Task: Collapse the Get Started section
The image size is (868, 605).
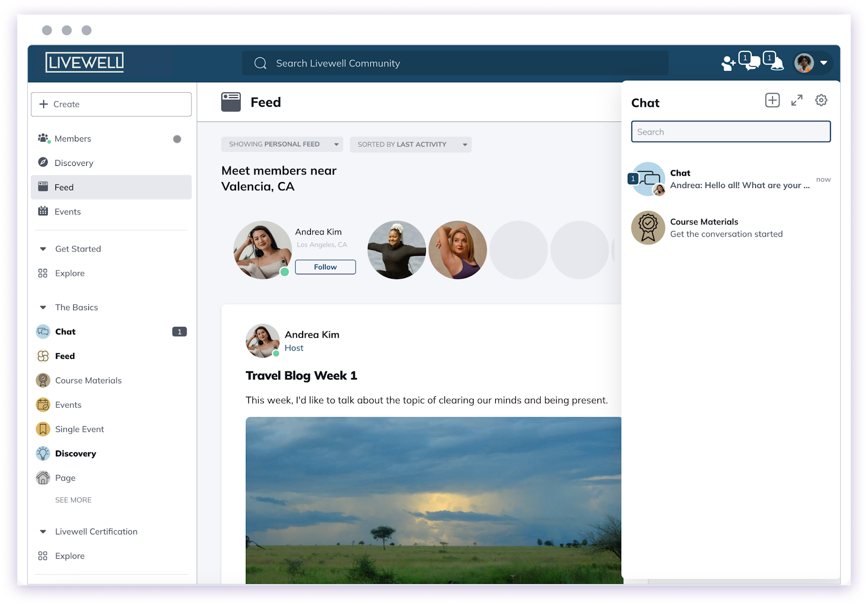Action: click(43, 249)
